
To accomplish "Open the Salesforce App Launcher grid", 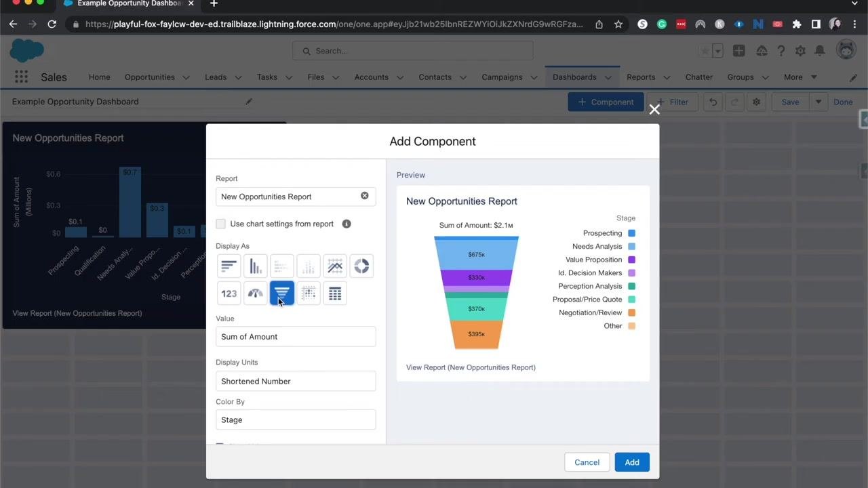I will coord(21,77).
